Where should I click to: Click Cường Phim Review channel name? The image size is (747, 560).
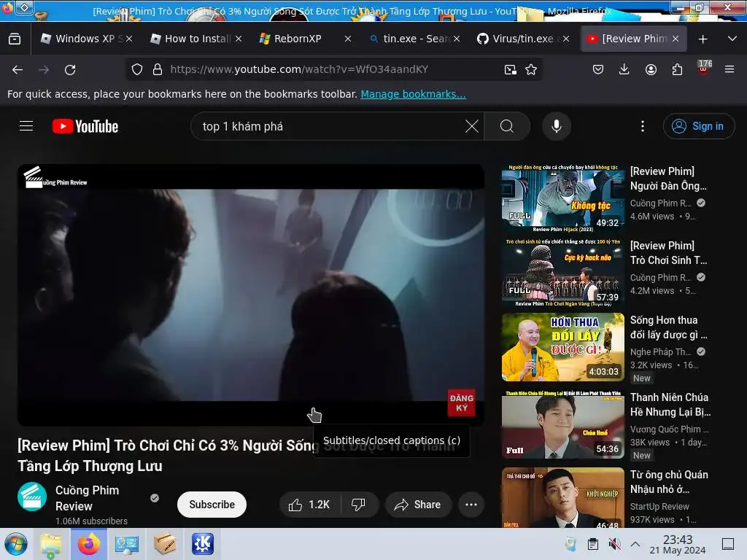tap(88, 498)
